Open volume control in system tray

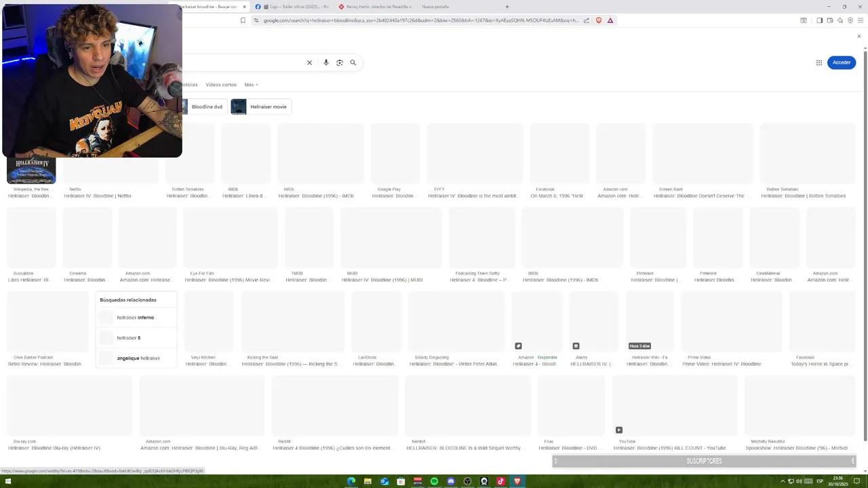[x=799, y=481]
